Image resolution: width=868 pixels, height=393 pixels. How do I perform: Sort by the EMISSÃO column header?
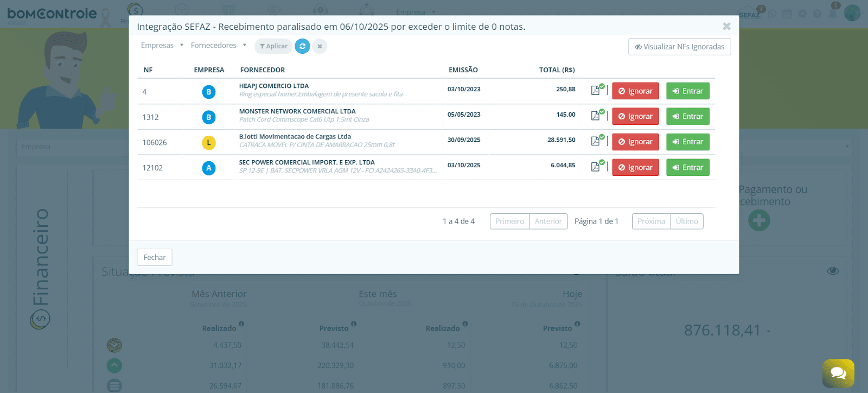tap(463, 70)
